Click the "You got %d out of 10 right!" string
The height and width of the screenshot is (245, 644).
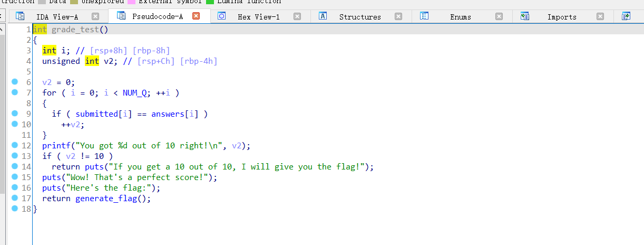click(x=149, y=146)
